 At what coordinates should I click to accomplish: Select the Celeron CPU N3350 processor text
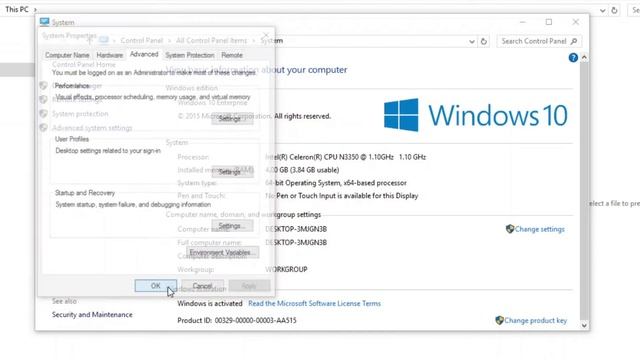pos(346,157)
